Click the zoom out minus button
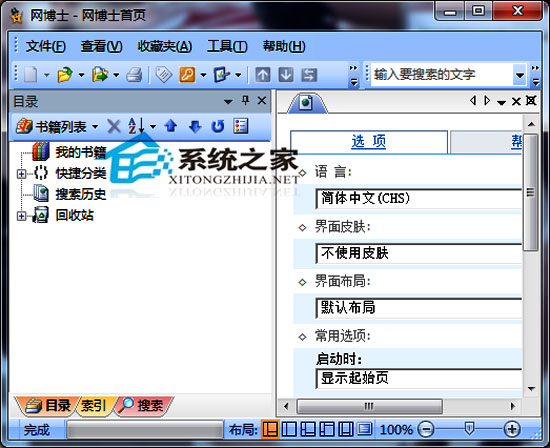This screenshot has height=448, width=550. pos(426,429)
